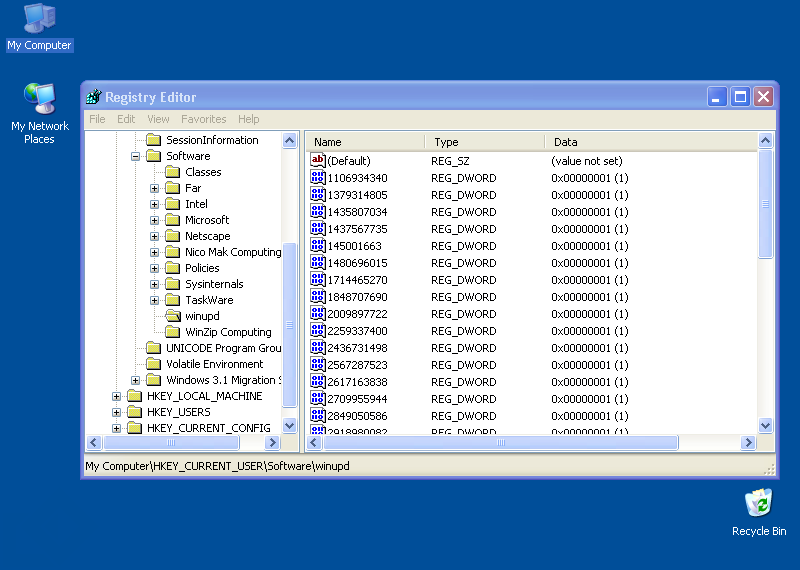Open the My Computer desktop icon

39,18
